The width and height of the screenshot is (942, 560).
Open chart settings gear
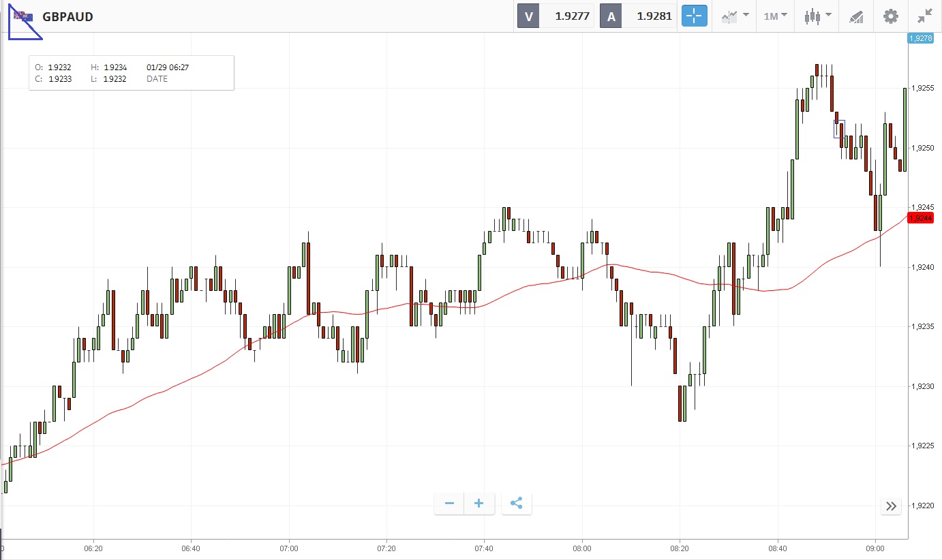[x=891, y=16]
